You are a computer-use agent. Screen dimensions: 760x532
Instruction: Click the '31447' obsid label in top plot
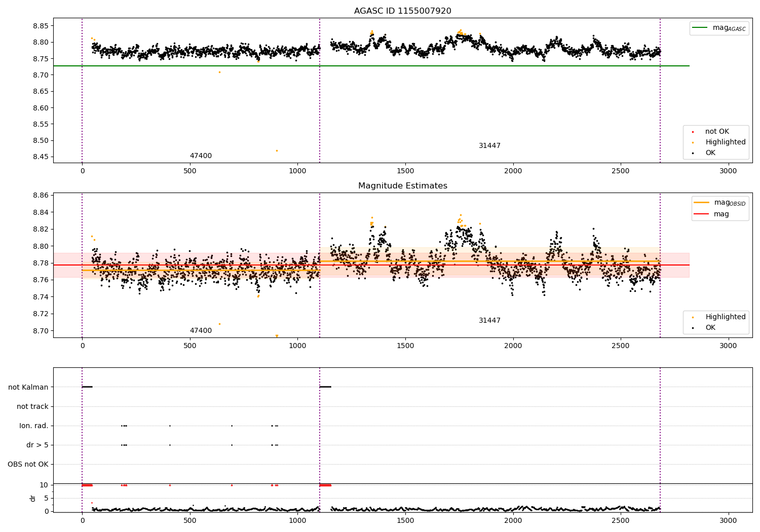click(x=489, y=146)
